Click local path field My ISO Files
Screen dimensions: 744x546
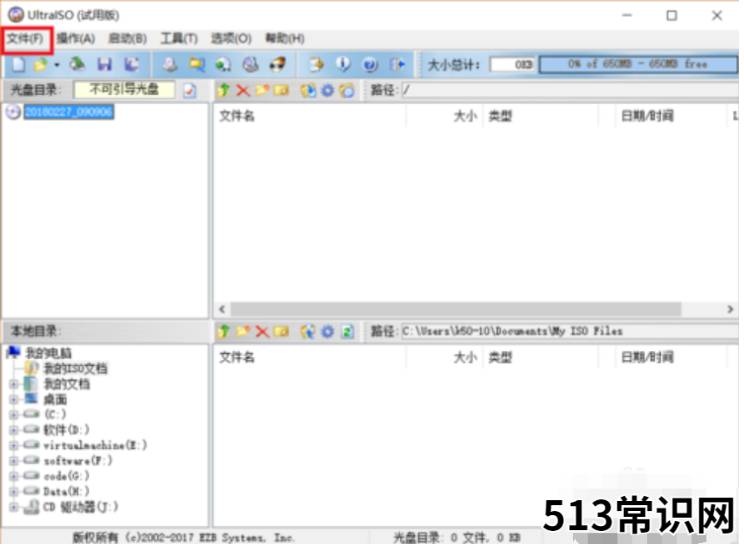[x=570, y=331]
